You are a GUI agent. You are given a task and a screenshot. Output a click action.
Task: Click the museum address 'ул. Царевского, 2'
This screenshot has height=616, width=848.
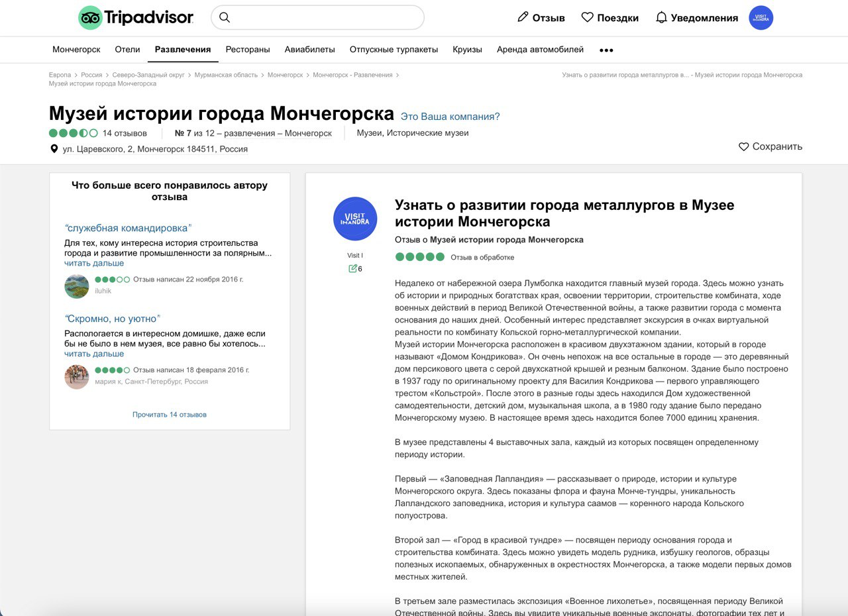155,149
